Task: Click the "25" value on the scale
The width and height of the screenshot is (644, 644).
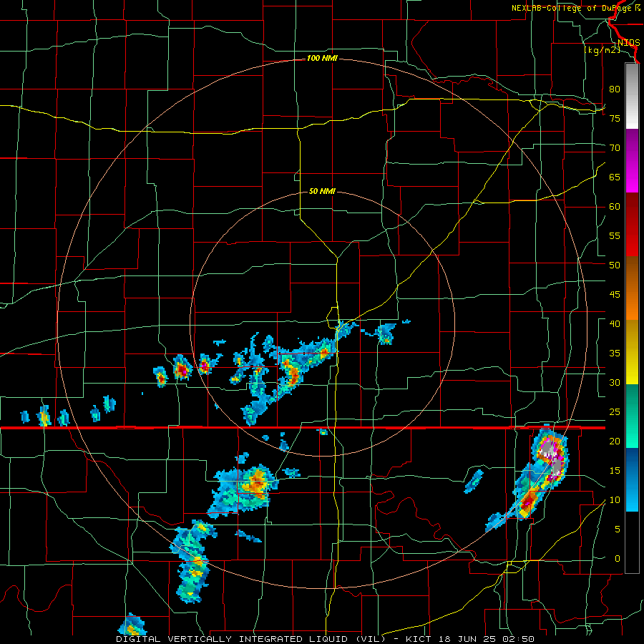Action: [615, 412]
